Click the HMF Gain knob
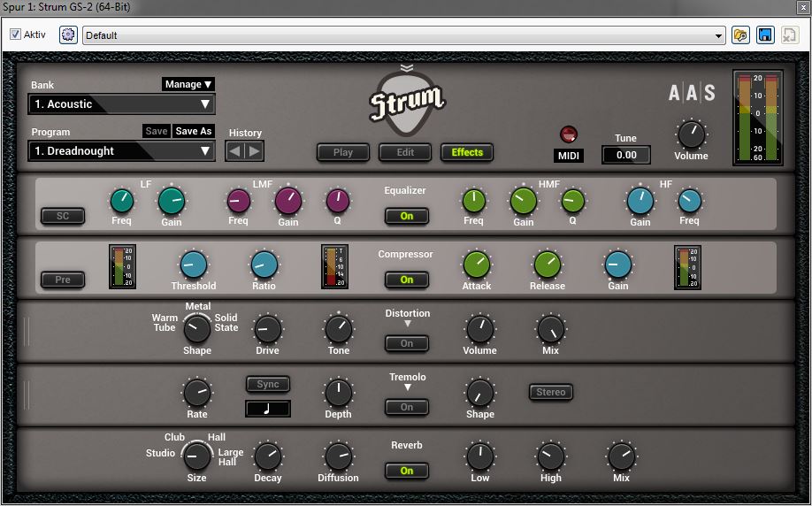812x506 pixels. tap(524, 201)
